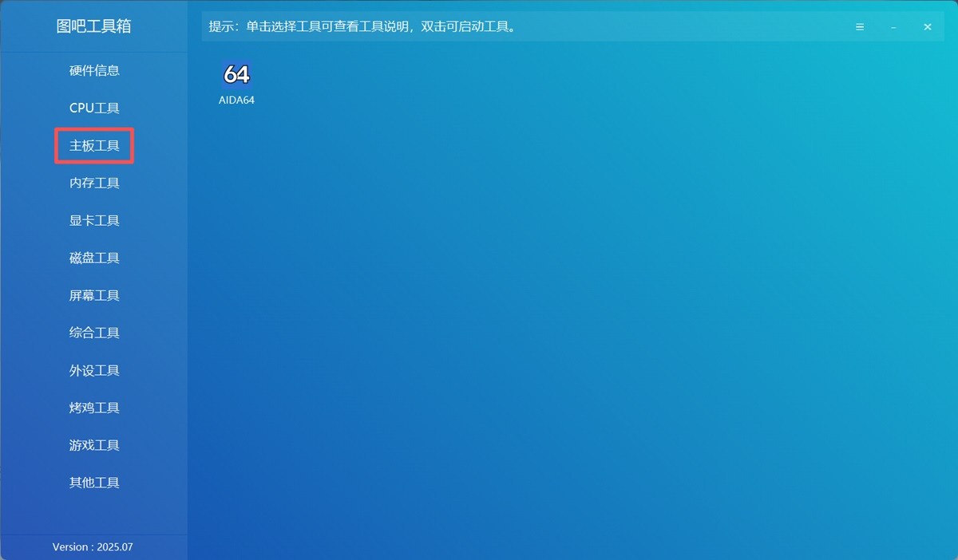Select 综合工具 comprehensive tools
958x560 pixels.
coord(93,333)
